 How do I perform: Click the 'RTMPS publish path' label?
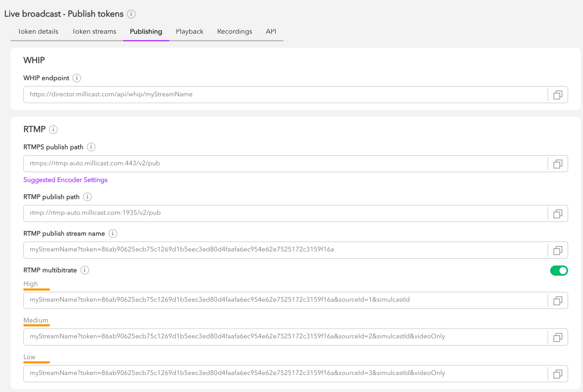[53, 147]
